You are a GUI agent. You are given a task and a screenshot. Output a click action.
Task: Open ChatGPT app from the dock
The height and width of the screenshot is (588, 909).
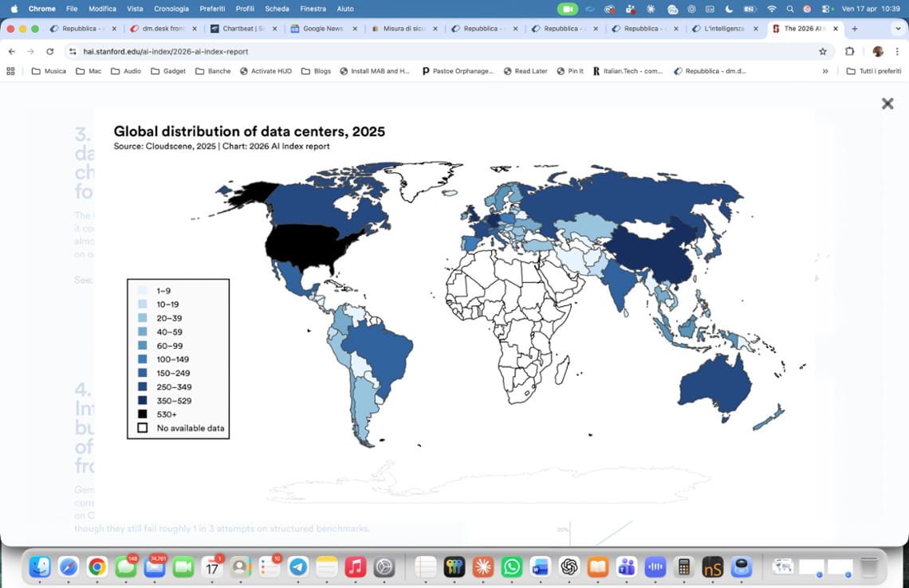[x=569, y=566]
